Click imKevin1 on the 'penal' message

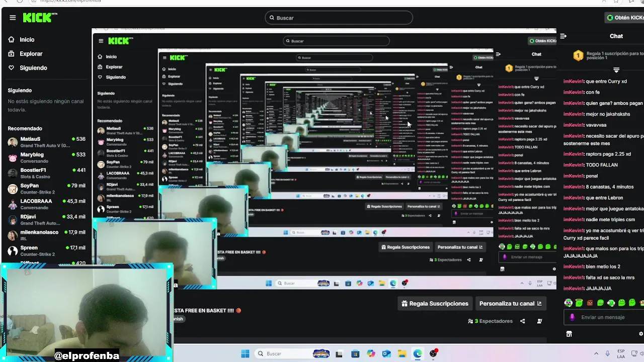[x=574, y=176]
